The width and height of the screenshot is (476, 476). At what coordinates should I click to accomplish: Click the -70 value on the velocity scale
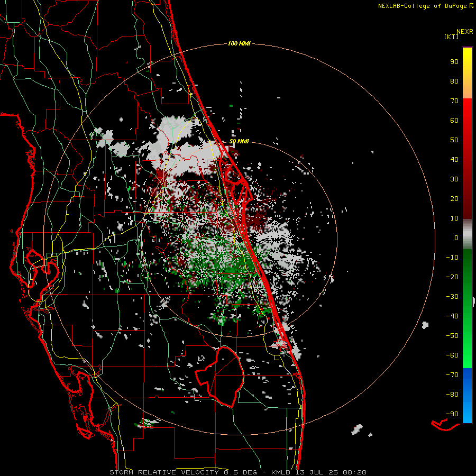click(x=452, y=375)
